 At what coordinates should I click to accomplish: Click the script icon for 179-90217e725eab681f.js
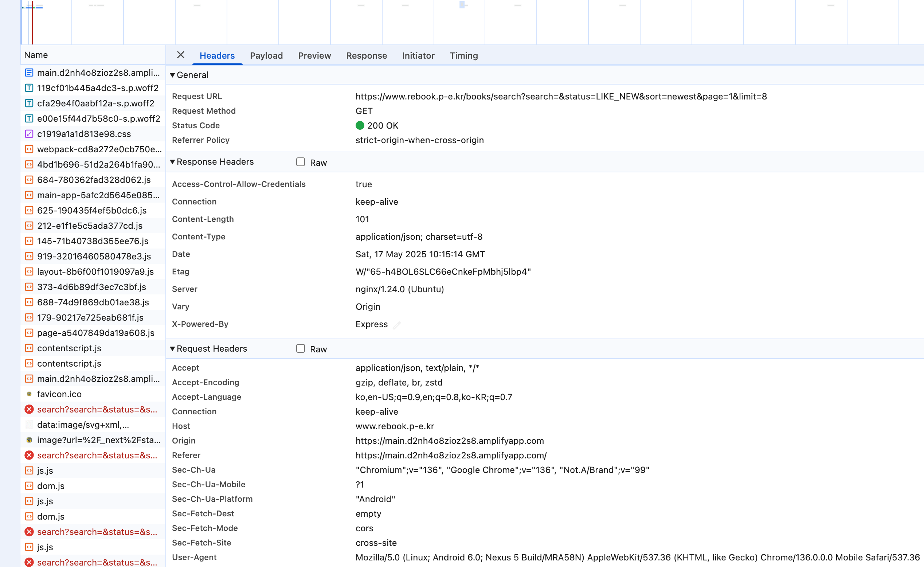click(x=29, y=317)
